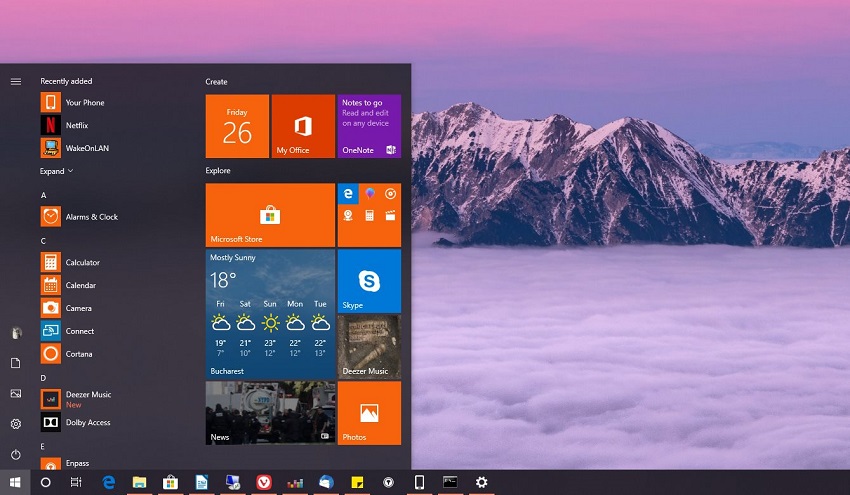Open the My Office tile
Image resolution: width=850 pixels, height=495 pixels.
coord(303,126)
